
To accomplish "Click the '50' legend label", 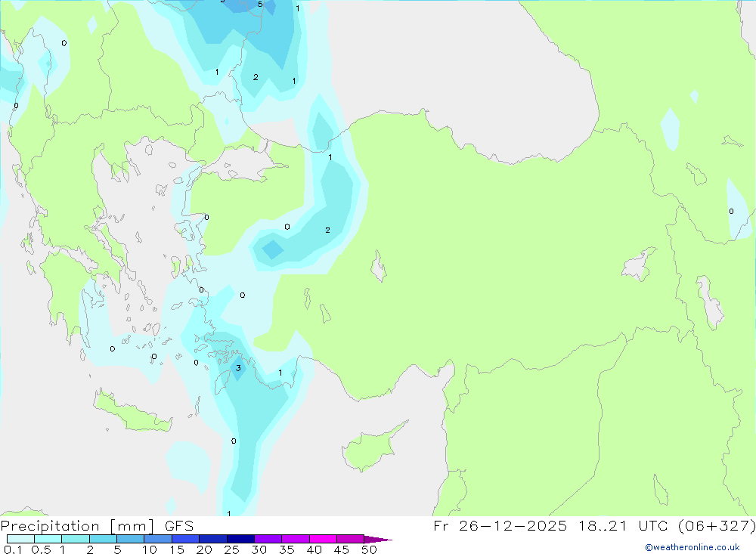I will coord(370,549).
